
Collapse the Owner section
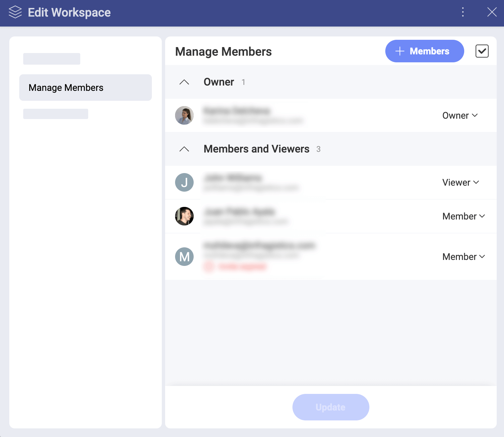(x=184, y=82)
